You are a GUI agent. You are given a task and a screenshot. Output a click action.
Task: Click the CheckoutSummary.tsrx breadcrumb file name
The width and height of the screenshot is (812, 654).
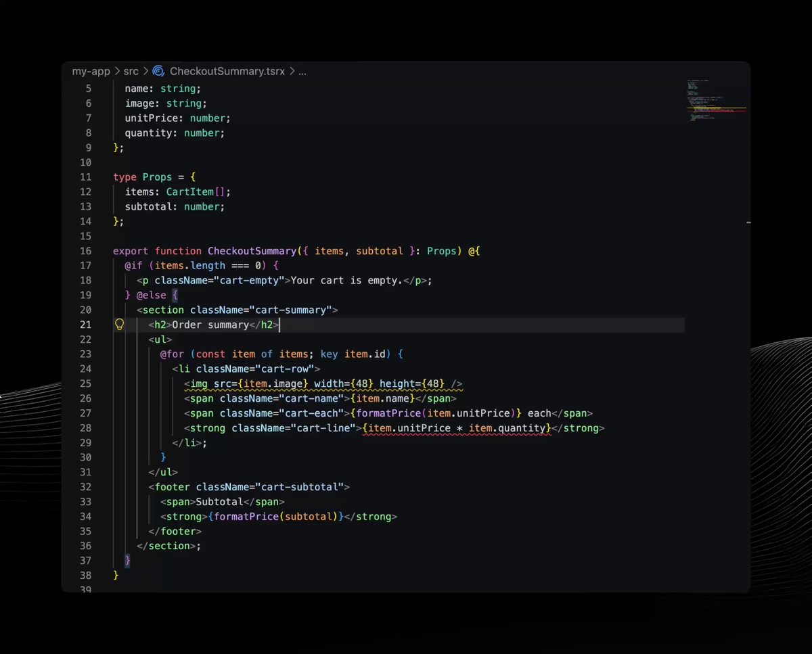[x=227, y=71]
